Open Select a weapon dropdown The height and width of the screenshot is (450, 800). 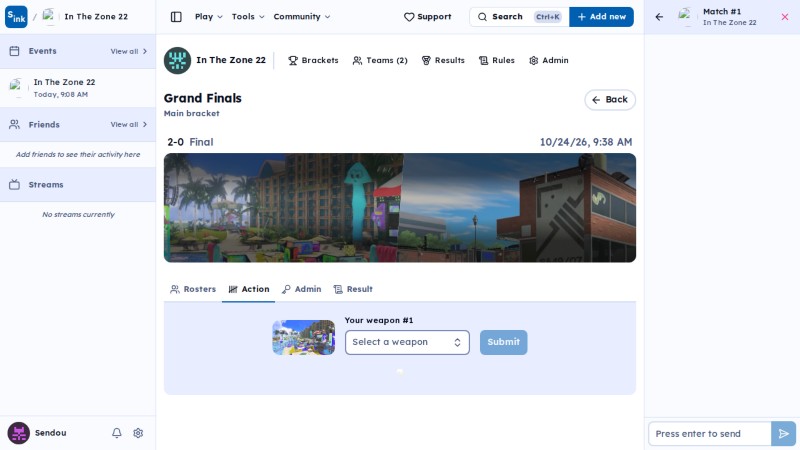(x=407, y=342)
